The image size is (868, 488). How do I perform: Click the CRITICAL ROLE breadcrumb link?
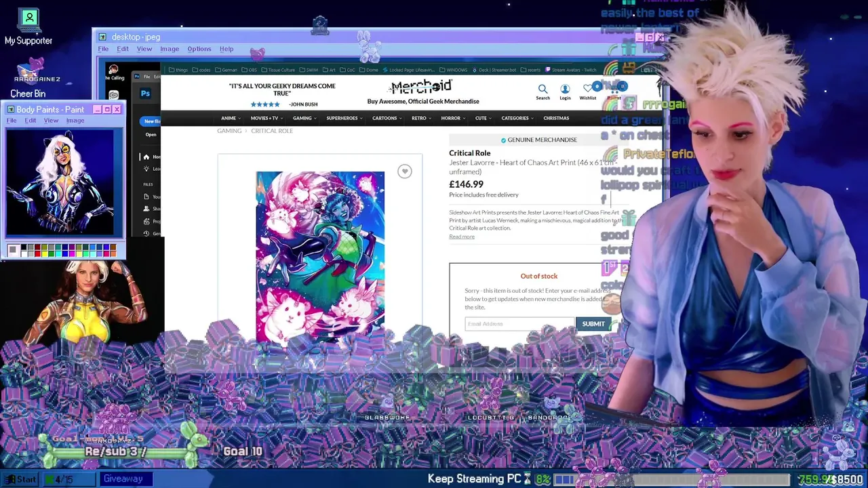(x=272, y=131)
